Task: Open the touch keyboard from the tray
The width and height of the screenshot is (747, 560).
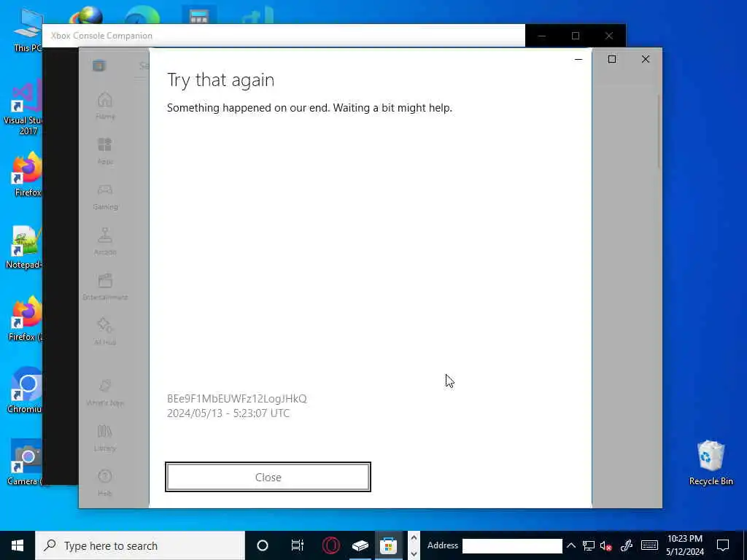Action: pyautogui.click(x=649, y=545)
